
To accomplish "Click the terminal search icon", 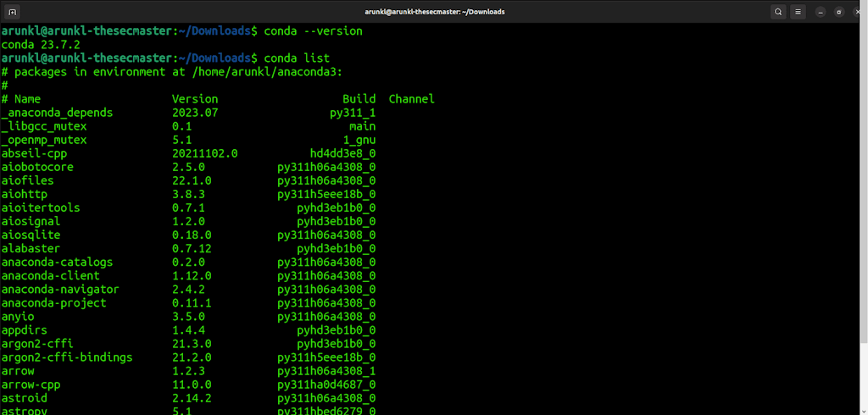I will (x=778, y=12).
